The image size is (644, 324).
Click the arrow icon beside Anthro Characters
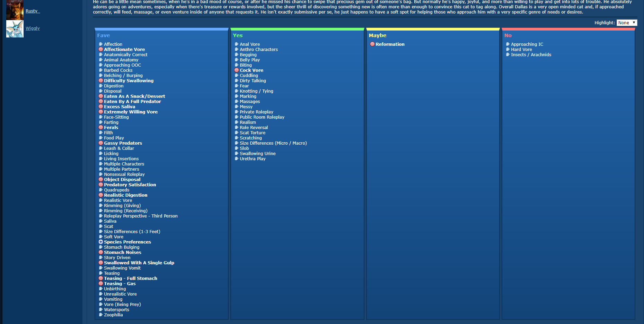237,49
